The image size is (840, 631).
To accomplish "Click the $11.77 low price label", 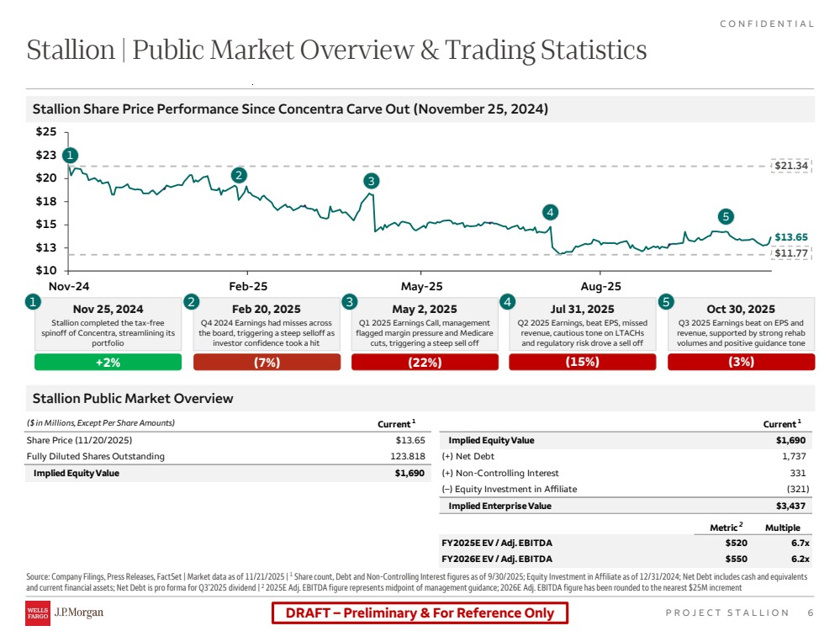I will click(x=791, y=253).
